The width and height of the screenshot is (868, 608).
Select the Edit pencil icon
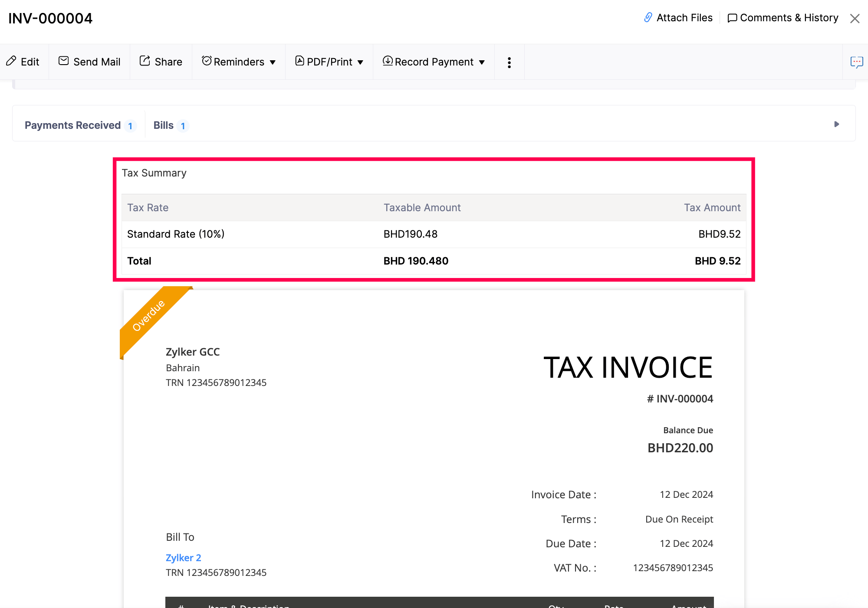[x=11, y=62]
